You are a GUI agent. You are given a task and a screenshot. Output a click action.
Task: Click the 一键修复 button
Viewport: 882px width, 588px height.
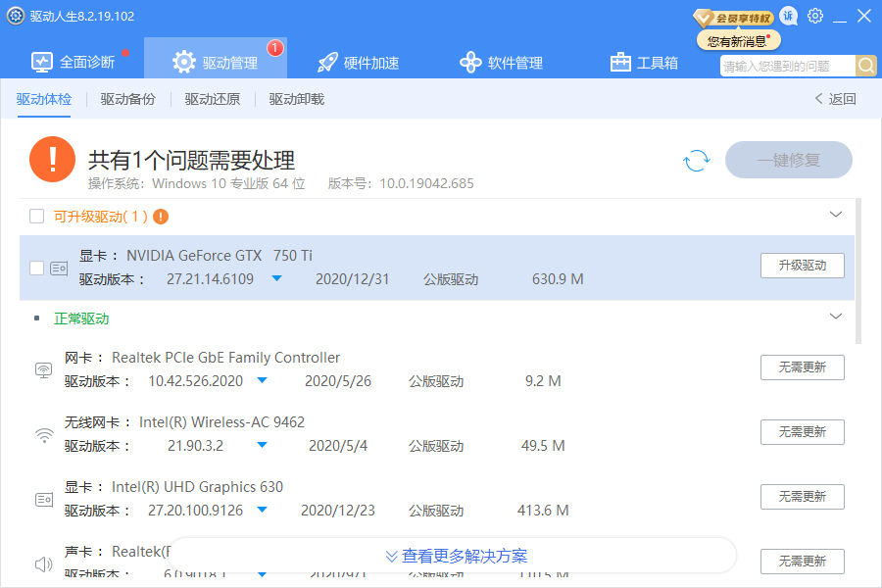tap(789, 160)
